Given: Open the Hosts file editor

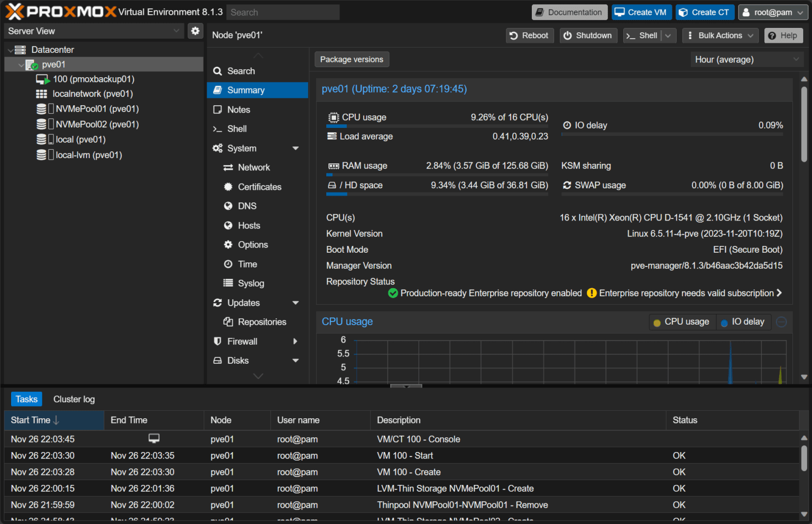Looking at the screenshot, I should 248,225.
